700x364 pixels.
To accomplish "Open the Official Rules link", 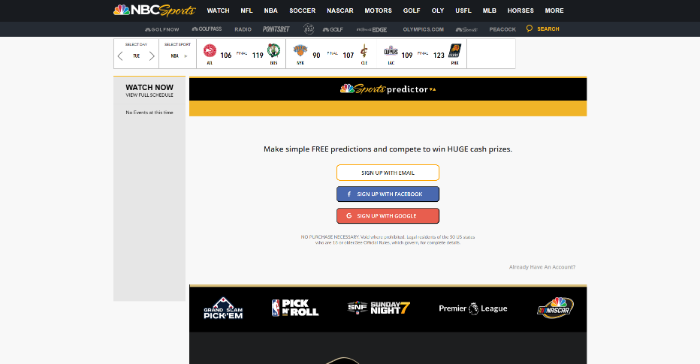I will click(377, 243).
